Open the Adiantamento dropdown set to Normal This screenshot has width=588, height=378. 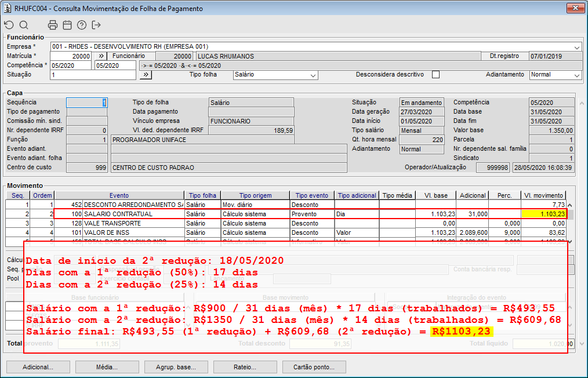point(576,75)
